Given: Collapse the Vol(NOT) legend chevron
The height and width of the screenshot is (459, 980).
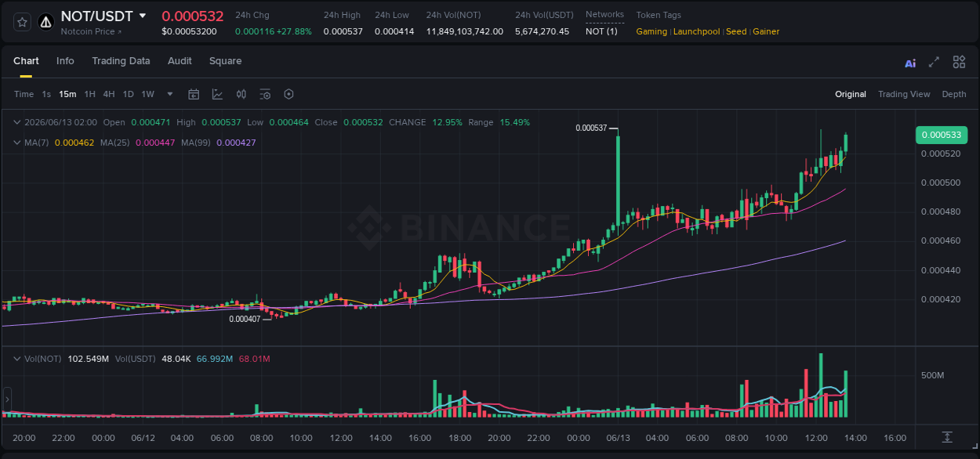Looking at the screenshot, I should pyautogui.click(x=16, y=359).
